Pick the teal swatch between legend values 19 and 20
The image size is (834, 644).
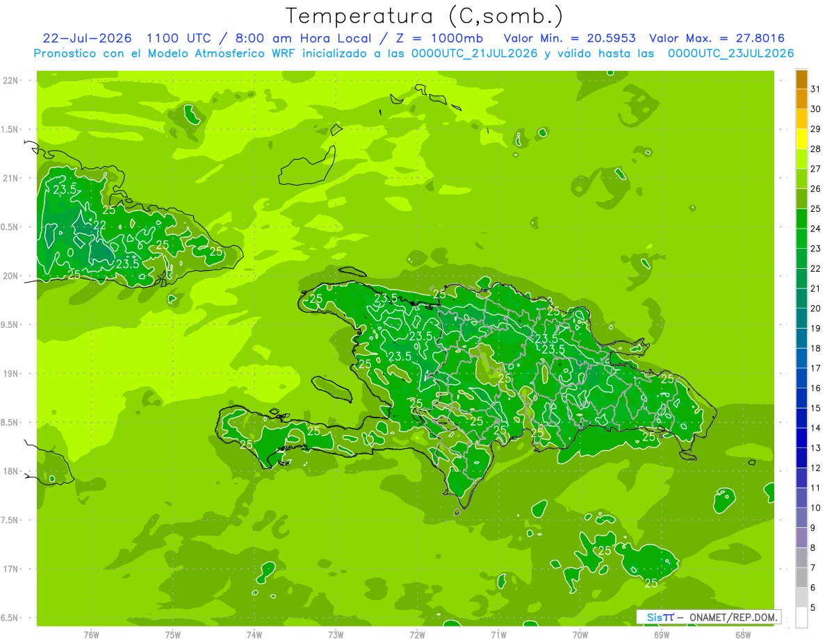click(x=801, y=318)
